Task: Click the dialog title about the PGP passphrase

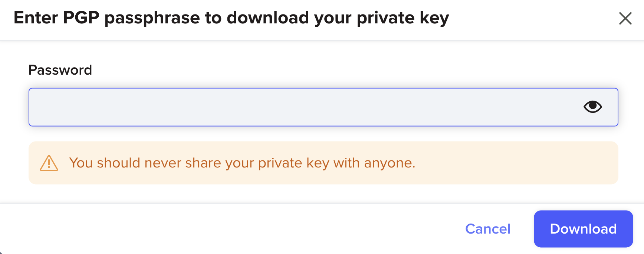Action: (x=231, y=18)
